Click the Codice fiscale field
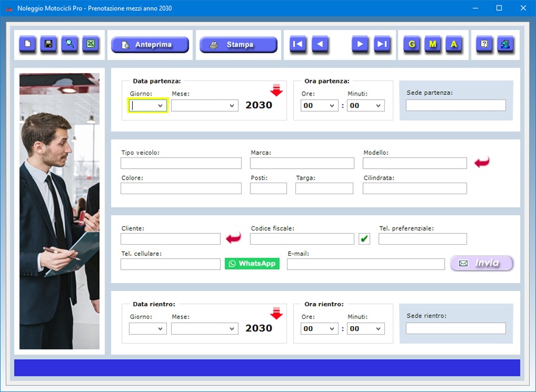Image resolution: width=536 pixels, height=392 pixels. 302,239
